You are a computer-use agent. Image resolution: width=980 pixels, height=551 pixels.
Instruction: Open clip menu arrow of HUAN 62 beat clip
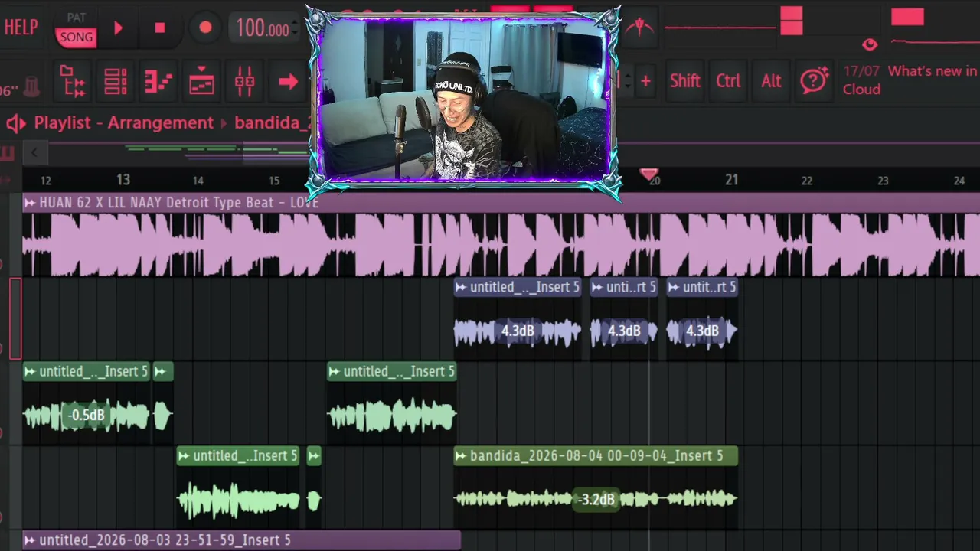[29, 202]
